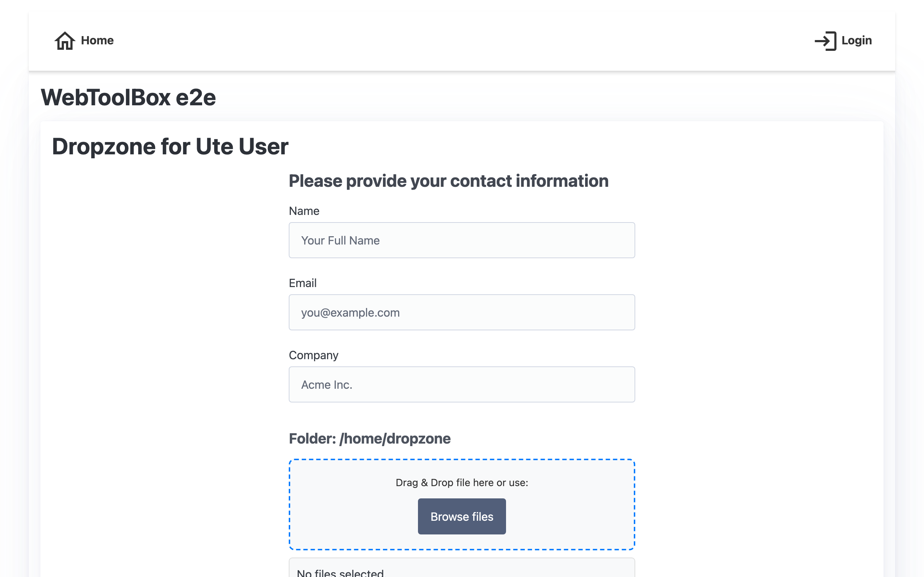Click the Folder: /home/dropzone heading

[369, 439]
